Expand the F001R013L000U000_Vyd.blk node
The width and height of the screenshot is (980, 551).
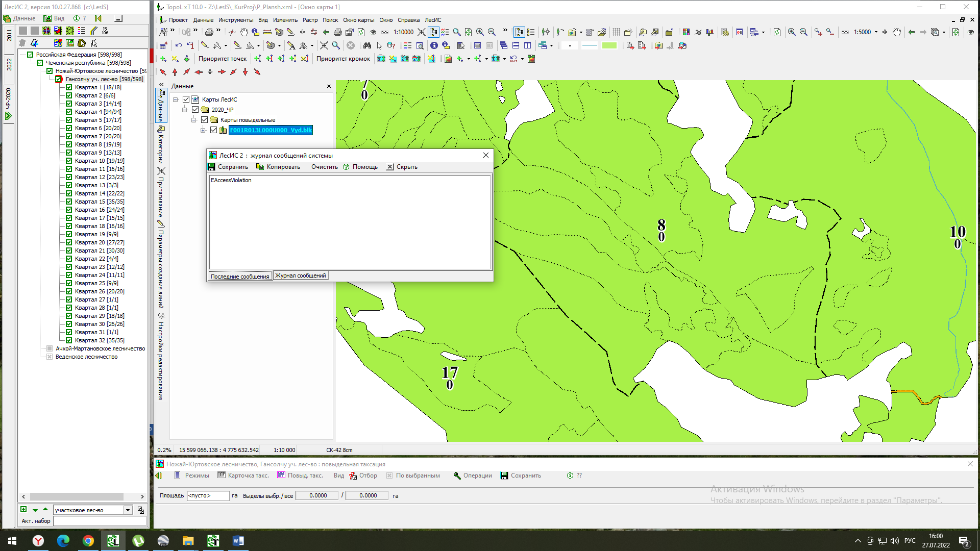click(203, 130)
